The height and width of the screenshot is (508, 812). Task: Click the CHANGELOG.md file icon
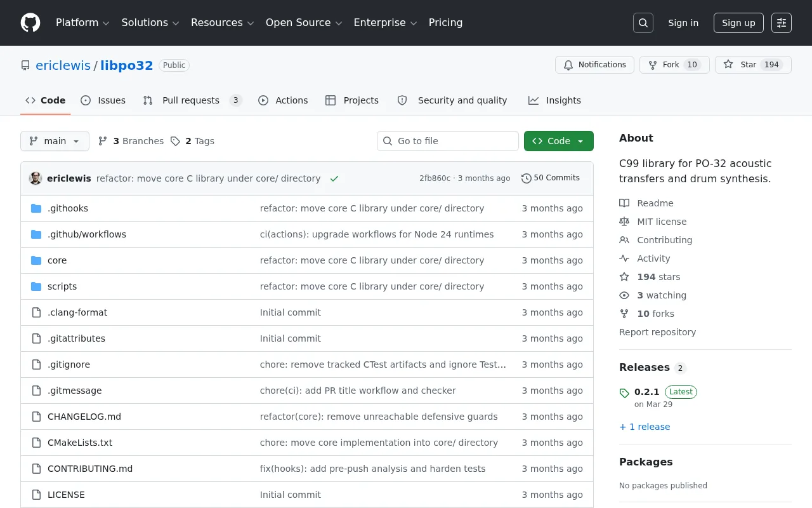[36, 417]
